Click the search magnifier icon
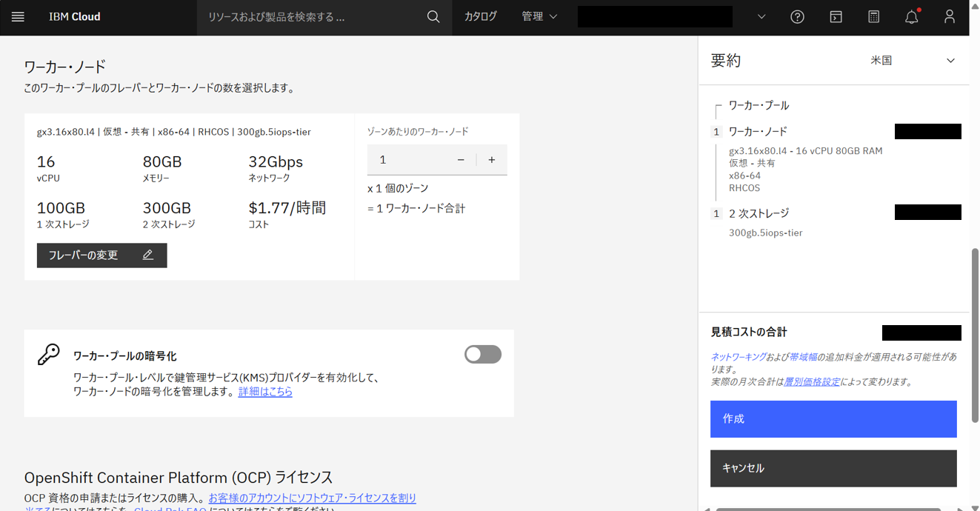980x511 pixels. pyautogui.click(x=433, y=17)
